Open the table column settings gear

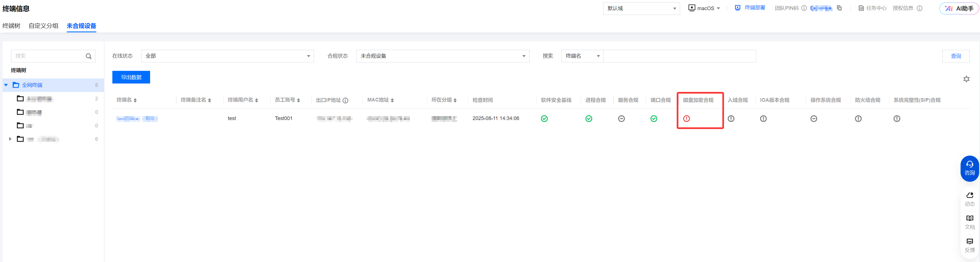966,79
